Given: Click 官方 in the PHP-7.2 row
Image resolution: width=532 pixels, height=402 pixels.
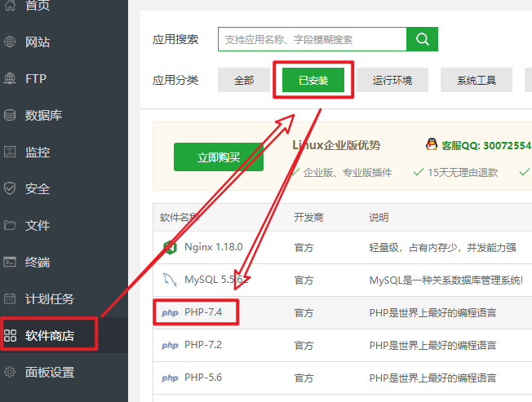Looking at the screenshot, I should [x=304, y=346].
